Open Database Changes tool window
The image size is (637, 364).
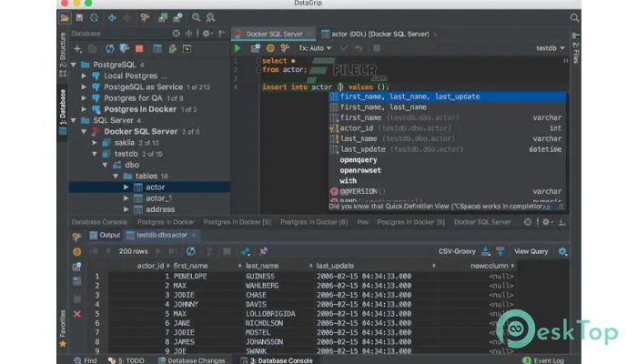coord(191,360)
